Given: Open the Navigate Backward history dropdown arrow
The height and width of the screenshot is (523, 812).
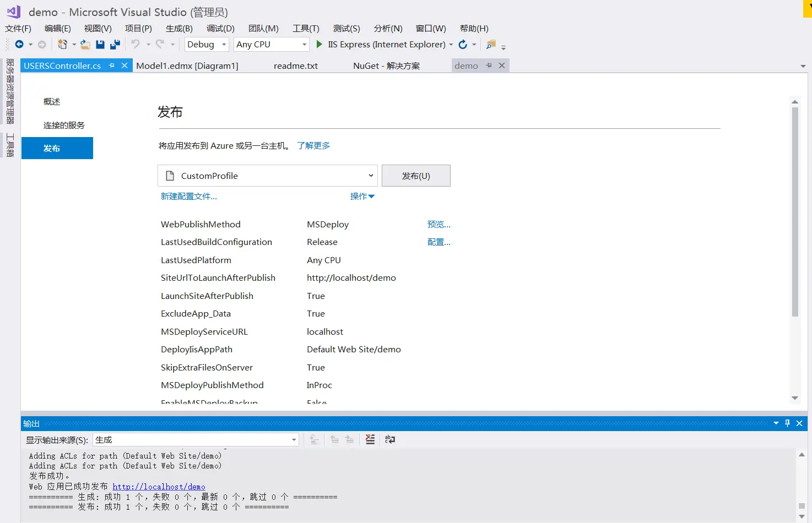Looking at the screenshot, I should point(30,45).
